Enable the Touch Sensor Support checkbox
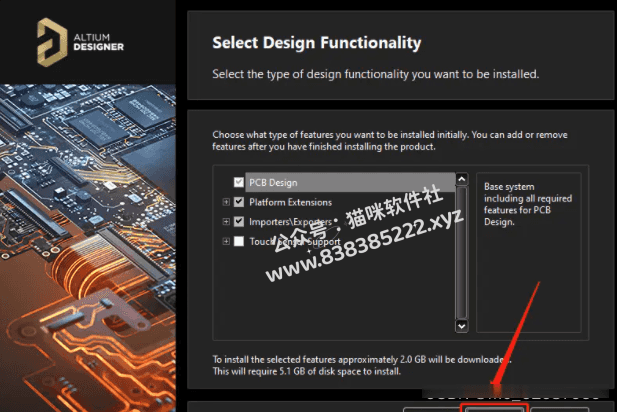Image resolution: width=617 pixels, height=412 pixels. (x=238, y=241)
